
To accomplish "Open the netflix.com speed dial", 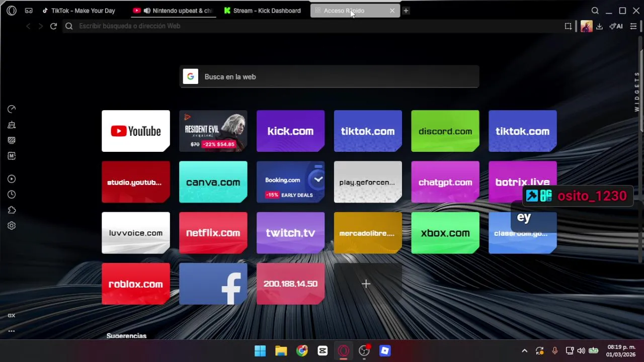I will tap(213, 233).
